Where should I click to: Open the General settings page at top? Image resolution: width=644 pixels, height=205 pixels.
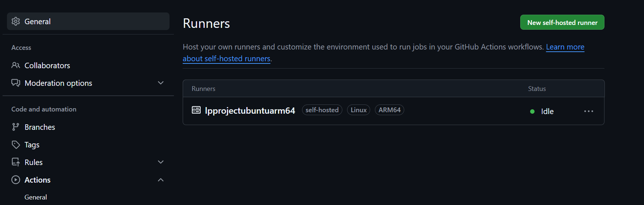click(88, 21)
